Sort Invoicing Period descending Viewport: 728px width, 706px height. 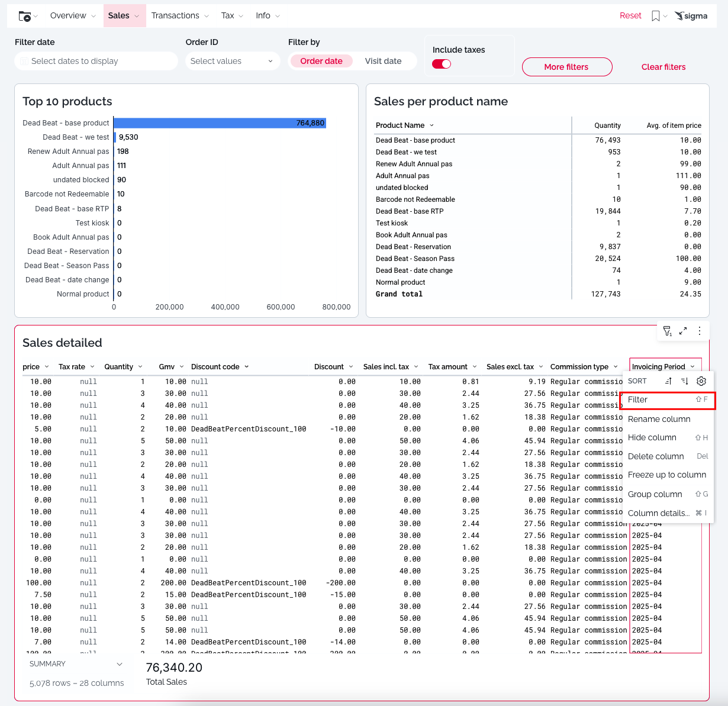684,381
